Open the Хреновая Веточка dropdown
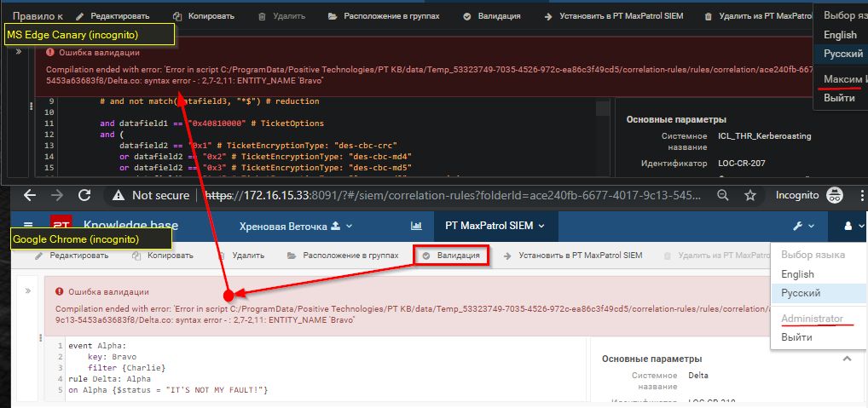Image resolution: width=868 pixels, height=408 pixels. point(296,226)
